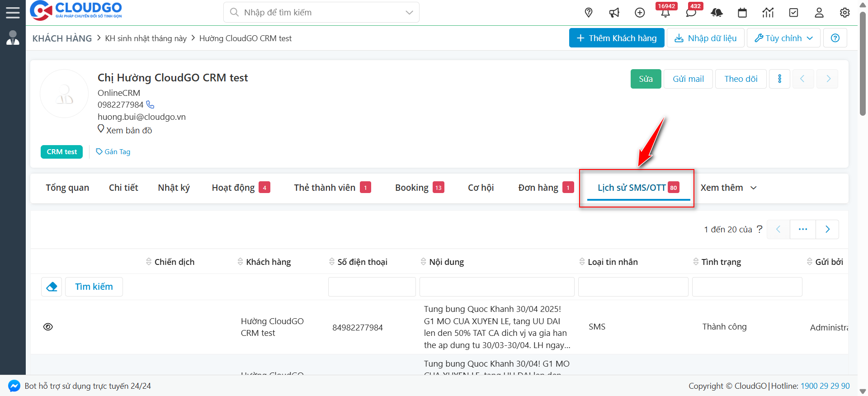868x396 pixels.
Task: Toggle sort on Tình trạng column
Action: click(696, 262)
